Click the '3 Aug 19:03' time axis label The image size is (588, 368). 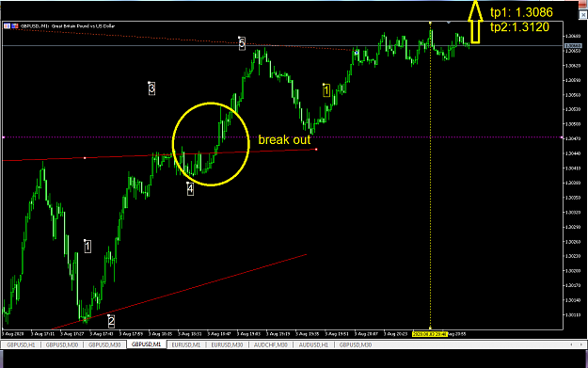coord(248,334)
